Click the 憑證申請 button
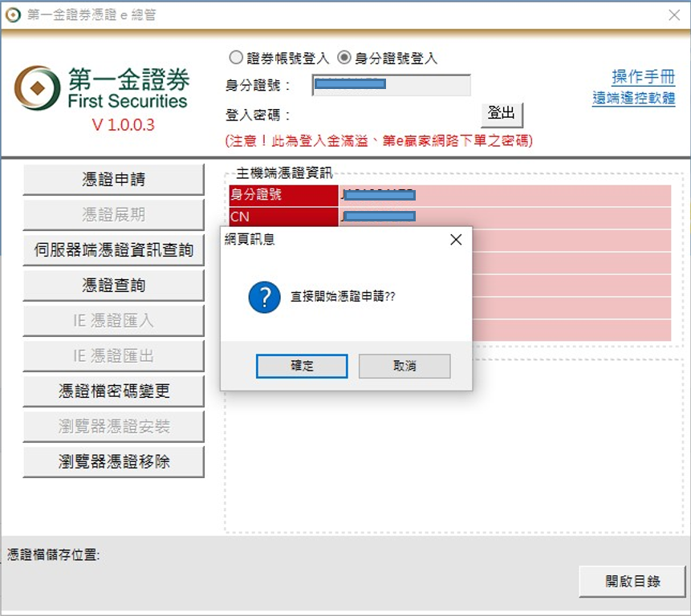 pyautogui.click(x=113, y=180)
